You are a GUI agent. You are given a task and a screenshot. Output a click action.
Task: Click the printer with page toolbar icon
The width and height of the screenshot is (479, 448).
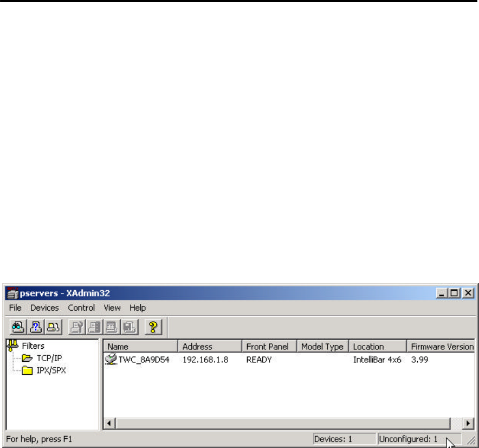pos(54,327)
